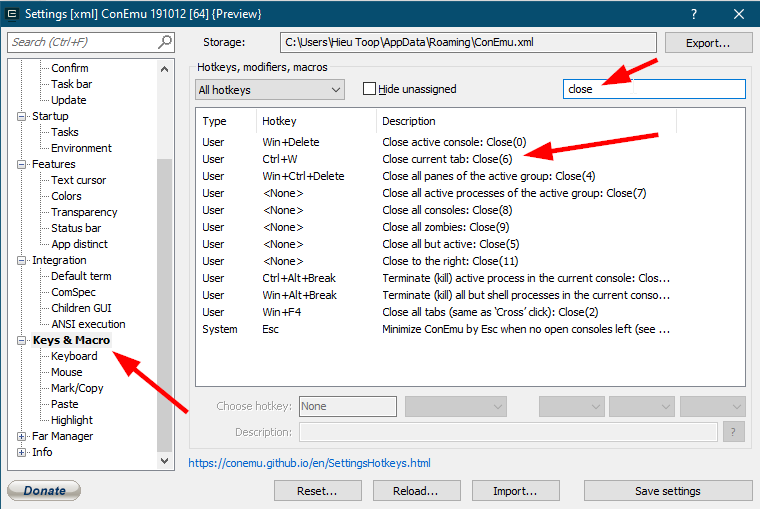
Task: Collapse the Keys & Macro tree node
Action: [22, 340]
